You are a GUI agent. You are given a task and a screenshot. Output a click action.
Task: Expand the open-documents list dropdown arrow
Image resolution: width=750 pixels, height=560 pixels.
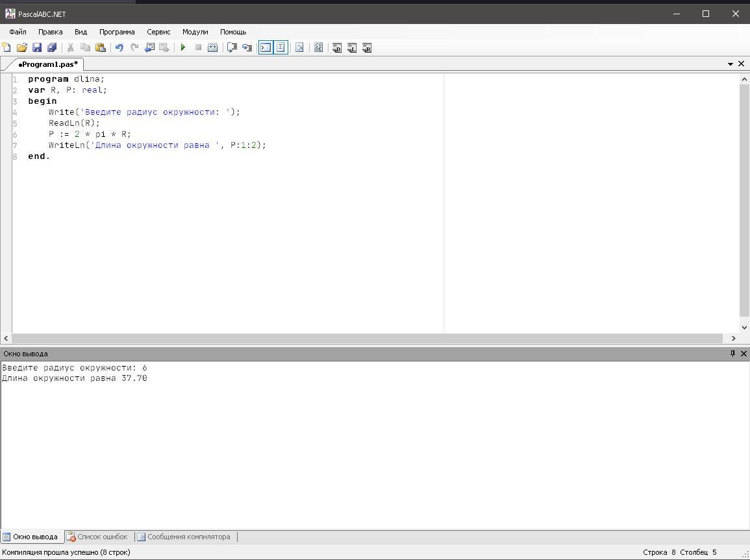[x=731, y=64]
